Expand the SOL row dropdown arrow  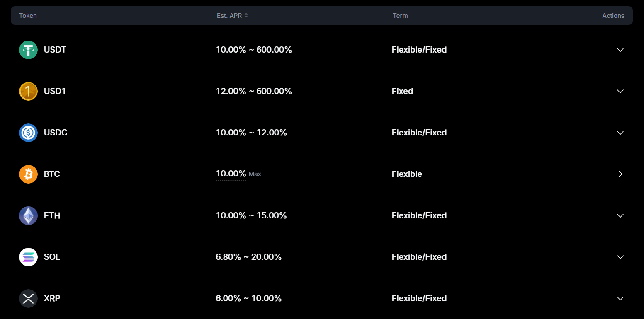tap(620, 257)
